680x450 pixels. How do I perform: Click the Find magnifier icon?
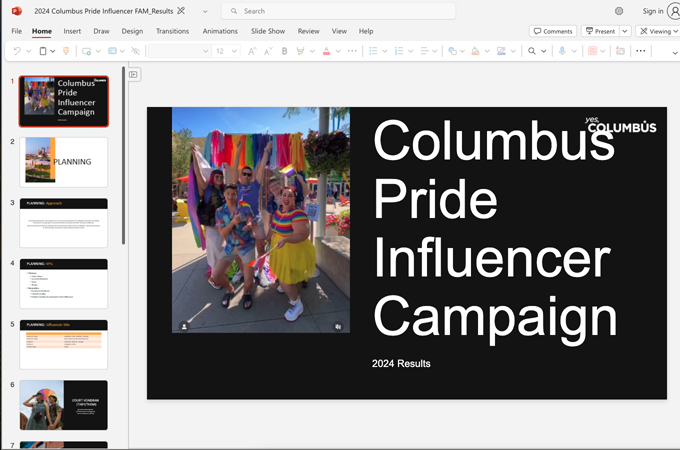pyautogui.click(x=532, y=51)
